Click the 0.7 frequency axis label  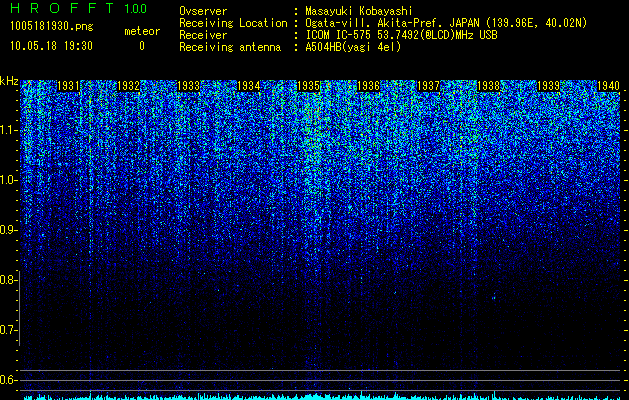tap(9, 330)
